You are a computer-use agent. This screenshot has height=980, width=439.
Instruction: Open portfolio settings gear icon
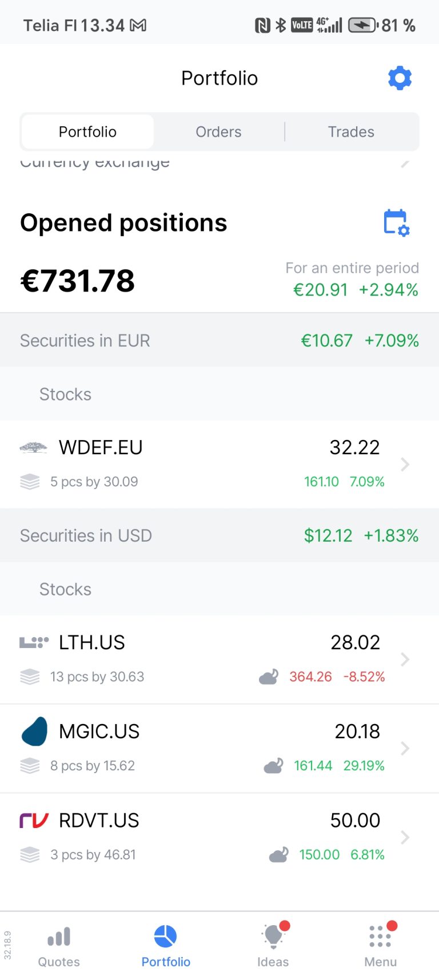(x=400, y=78)
